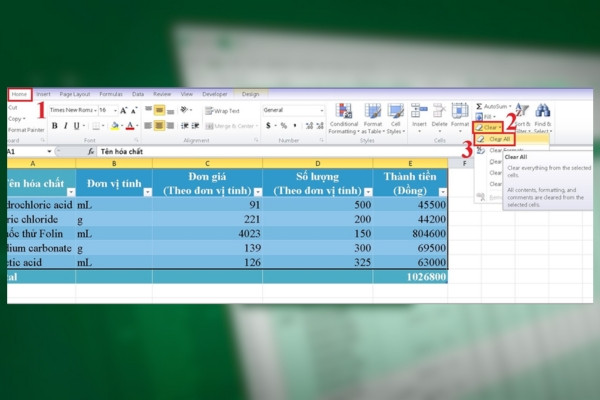Click the Insert Function fx button
The width and height of the screenshot is (600, 400).
tap(91, 152)
